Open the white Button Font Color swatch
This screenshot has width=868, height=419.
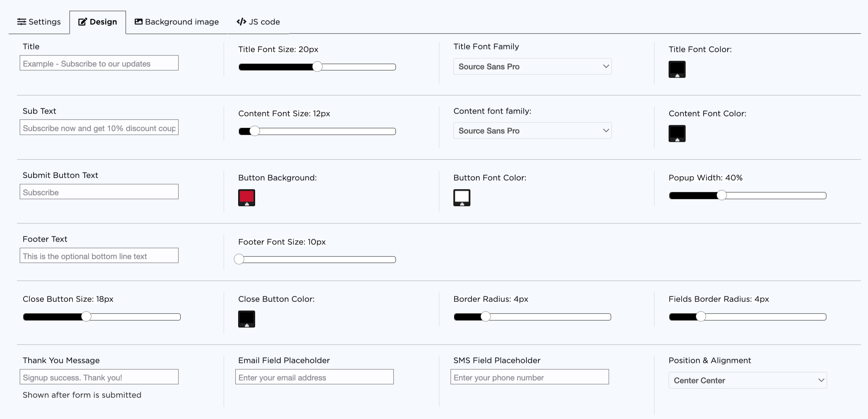[462, 198]
